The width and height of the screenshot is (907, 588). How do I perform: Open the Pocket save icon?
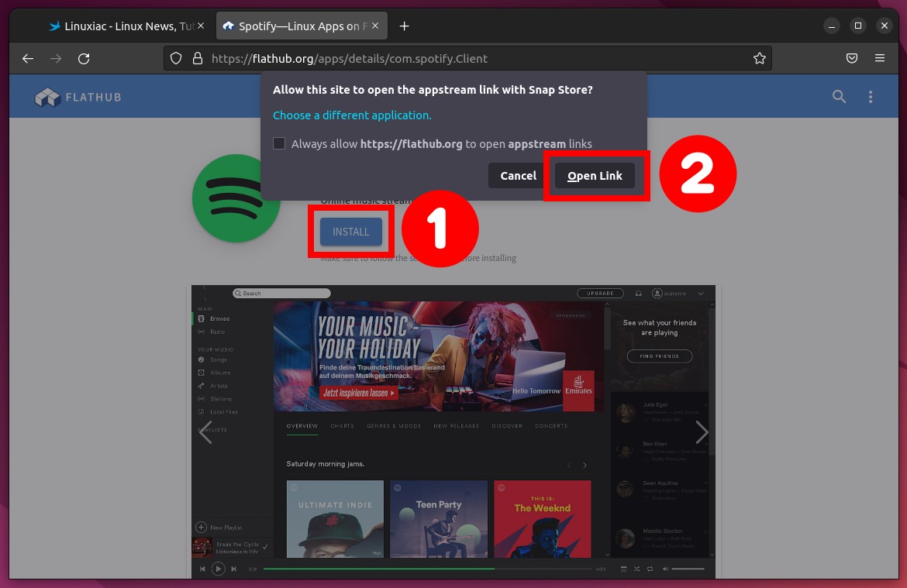[x=852, y=58]
